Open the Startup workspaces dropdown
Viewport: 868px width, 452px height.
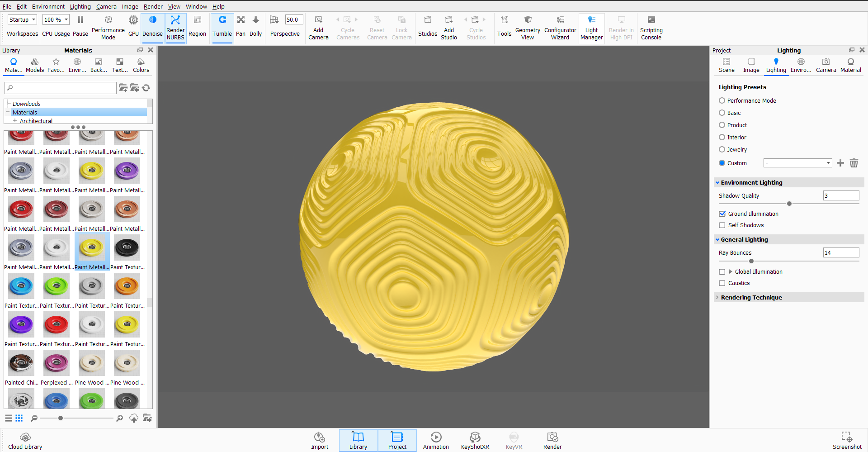tap(22, 20)
